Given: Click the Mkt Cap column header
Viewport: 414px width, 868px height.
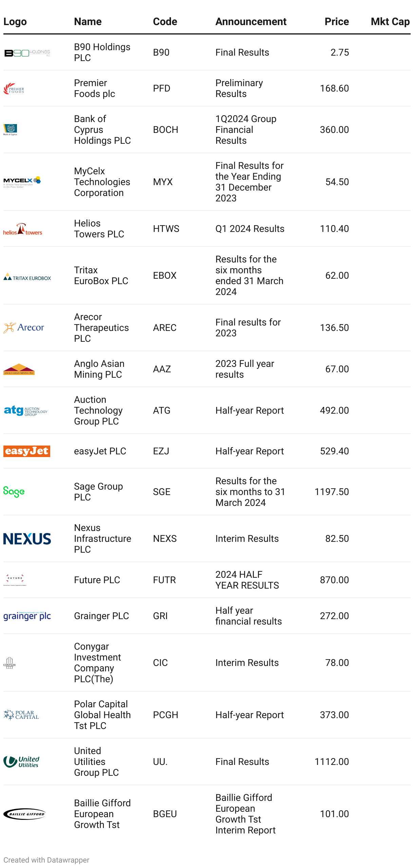Looking at the screenshot, I should click(x=390, y=22).
